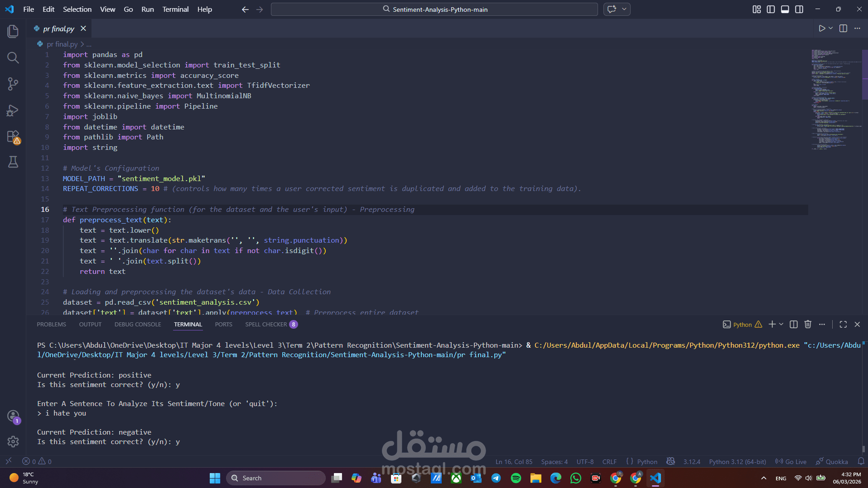
Task: Open the editor More Actions ellipsis
Action: (x=857, y=29)
